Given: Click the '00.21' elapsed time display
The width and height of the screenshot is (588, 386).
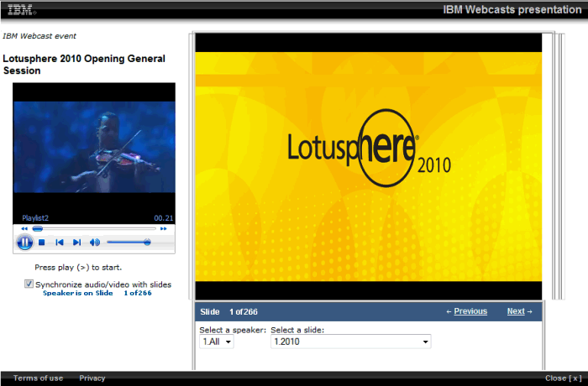Looking at the screenshot, I should tap(164, 218).
